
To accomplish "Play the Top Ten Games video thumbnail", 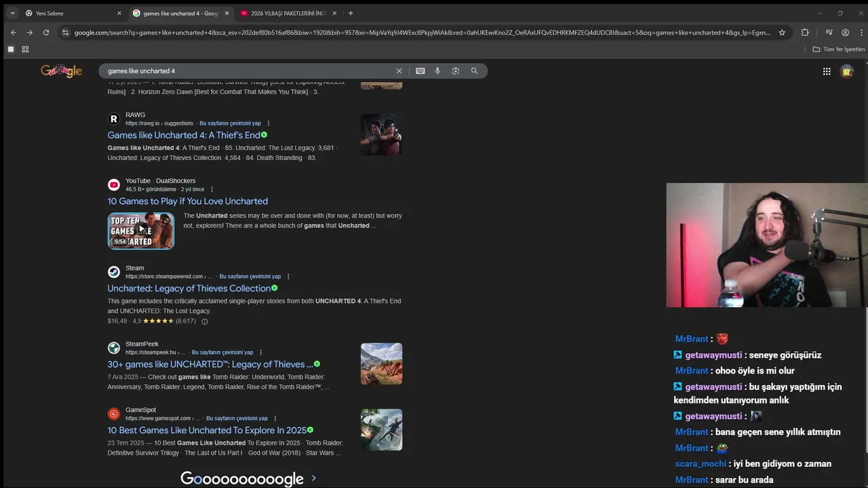I will click(140, 231).
